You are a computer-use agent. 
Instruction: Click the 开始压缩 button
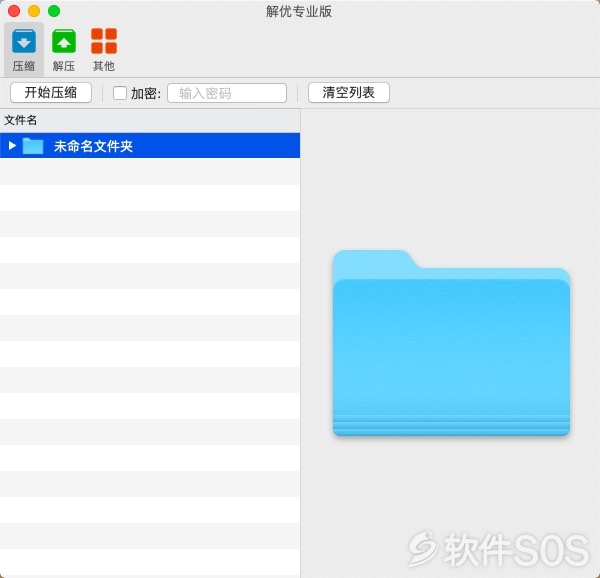51,93
